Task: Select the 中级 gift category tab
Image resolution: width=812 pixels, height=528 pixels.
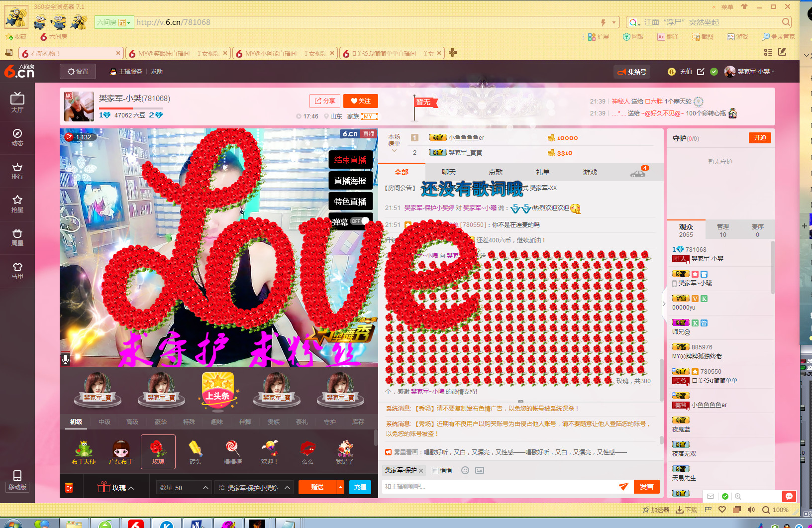Action: (x=104, y=422)
